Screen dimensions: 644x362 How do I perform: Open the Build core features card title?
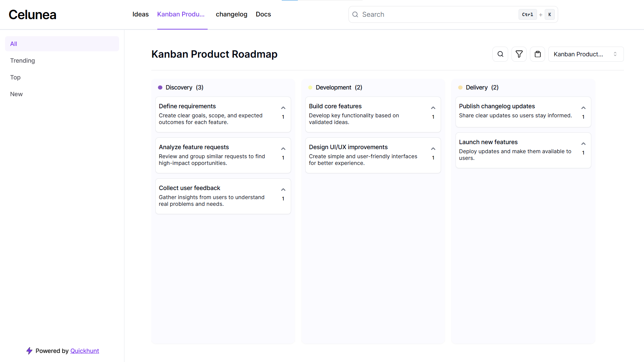pos(335,106)
